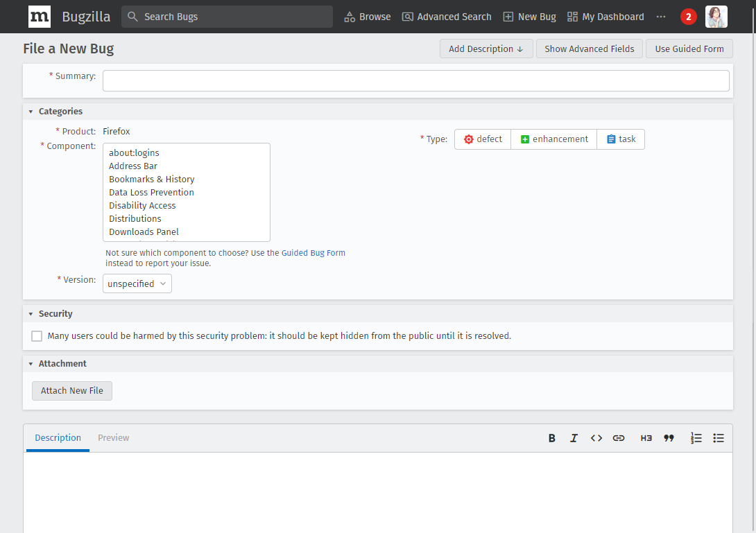This screenshot has width=756, height=533.
Task: Start a numbered list
Action: 696,438
